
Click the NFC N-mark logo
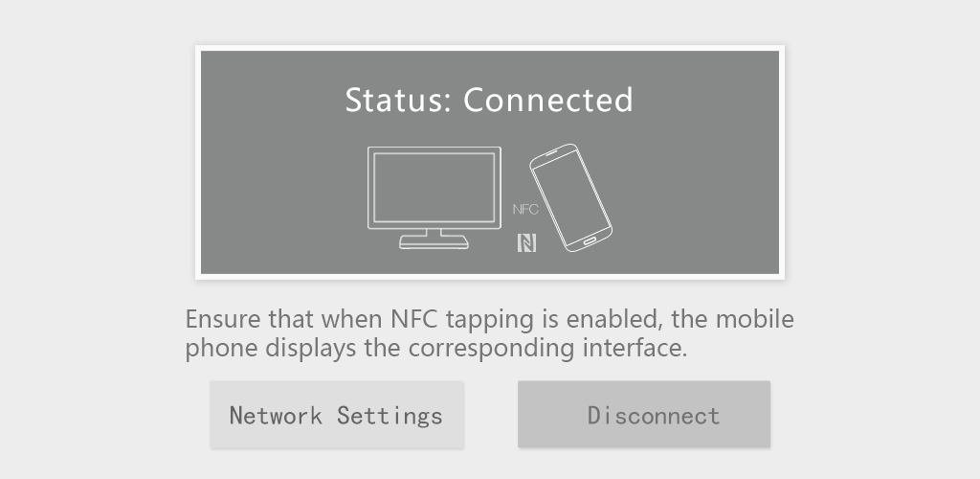526,243
